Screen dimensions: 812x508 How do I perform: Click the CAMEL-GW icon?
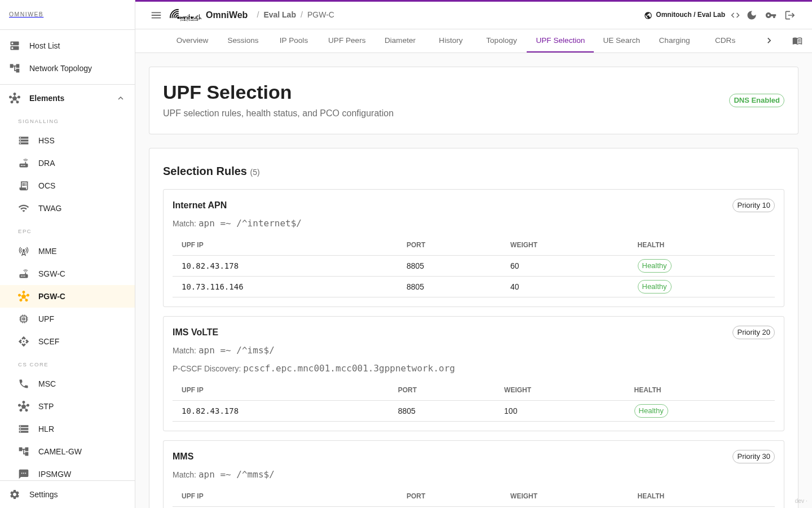(24, 452)
